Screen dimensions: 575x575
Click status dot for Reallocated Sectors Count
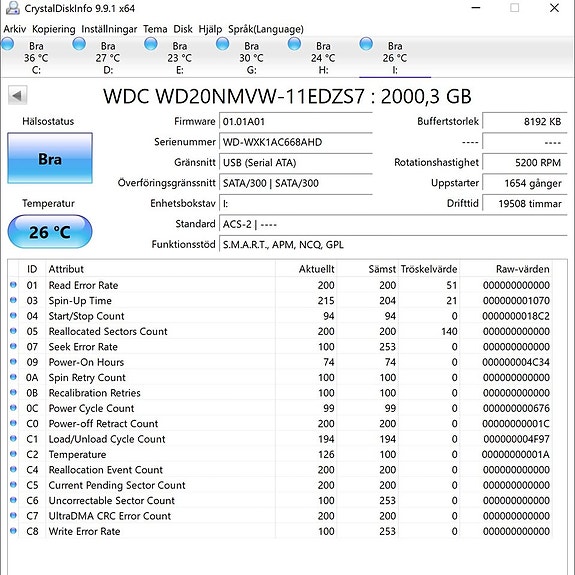(13, 331)
